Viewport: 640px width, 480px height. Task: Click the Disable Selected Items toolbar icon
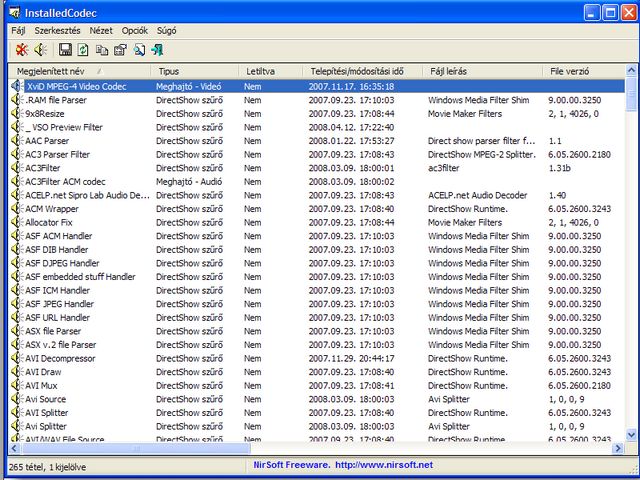tap(22, 50)
